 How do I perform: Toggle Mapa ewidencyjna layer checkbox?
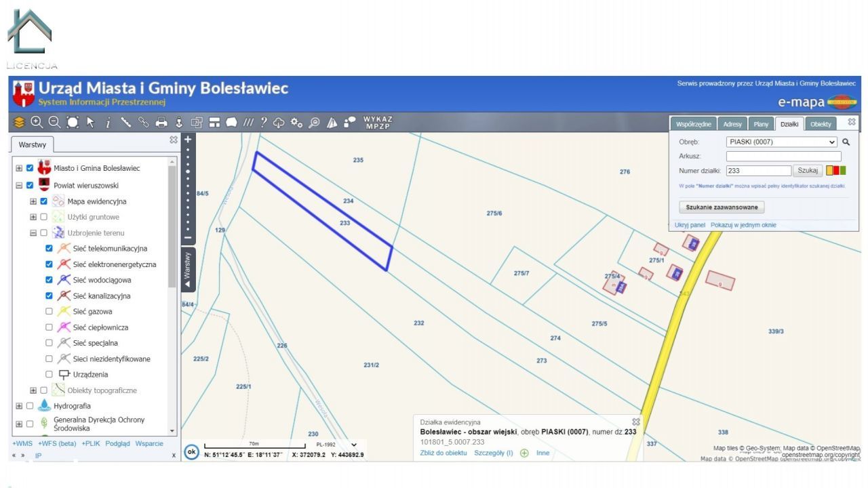tap(44, 201)
